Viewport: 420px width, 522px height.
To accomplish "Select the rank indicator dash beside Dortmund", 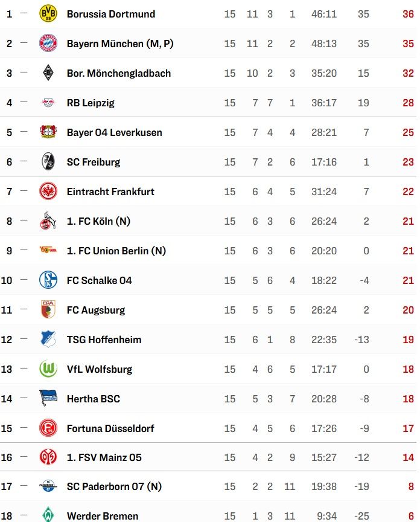I will click(23, 13).
